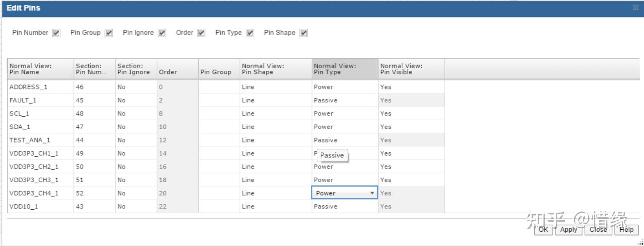Toggle the Pin Number checkbox
The height and width of the screenshot is (246, 644).
coord(56,33)
